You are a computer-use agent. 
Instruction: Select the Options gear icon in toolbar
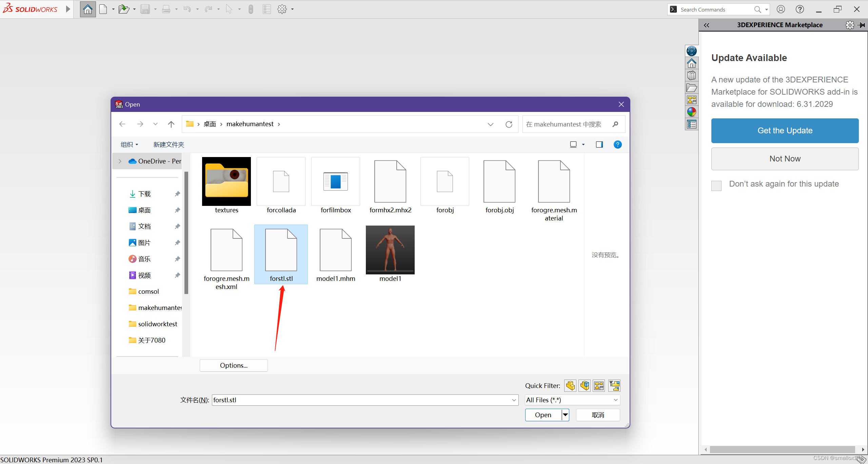pyautogui.click(x=282, y=9)
